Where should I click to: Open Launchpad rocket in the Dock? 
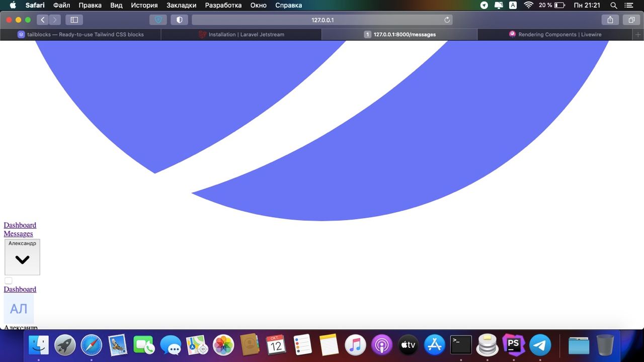(x=65, y=345)
